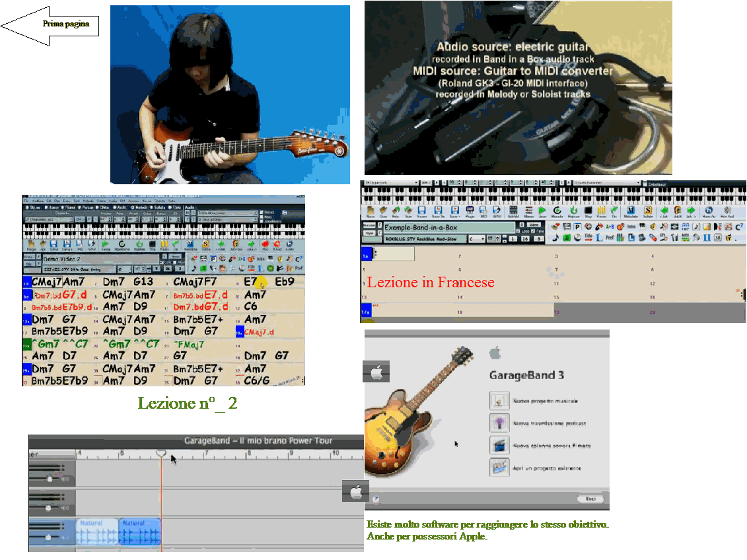Screen dimensions: 747x560
Task: Click the C7 chord icon in French toolbar
Action: (739, 227)
